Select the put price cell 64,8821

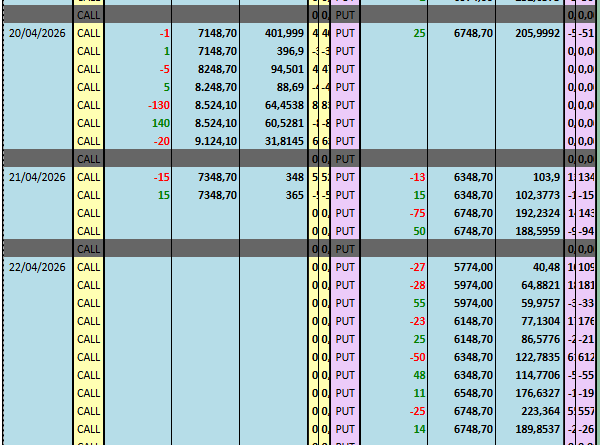pyautogui.click(x=530, y=285)
